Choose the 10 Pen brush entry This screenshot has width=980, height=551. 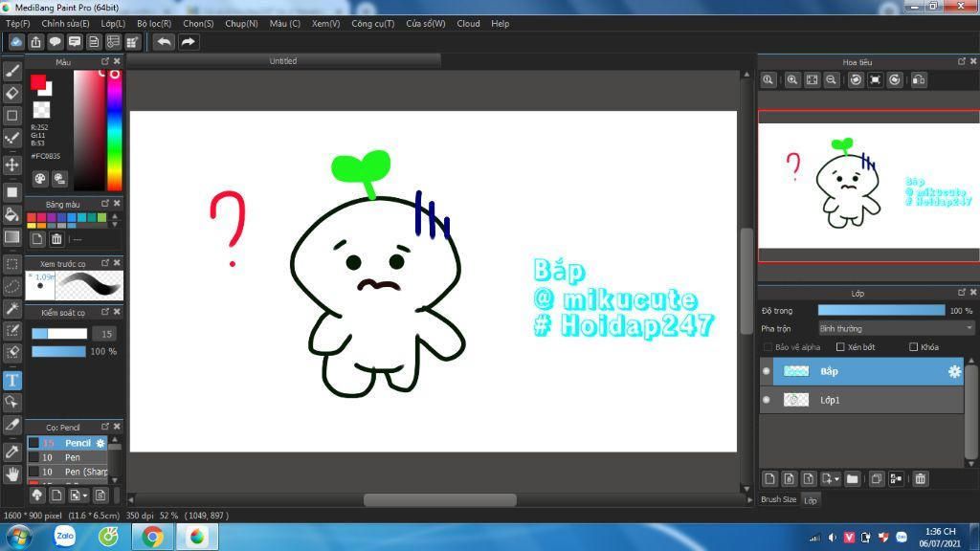pyautogui.click(x=68, y=457)
